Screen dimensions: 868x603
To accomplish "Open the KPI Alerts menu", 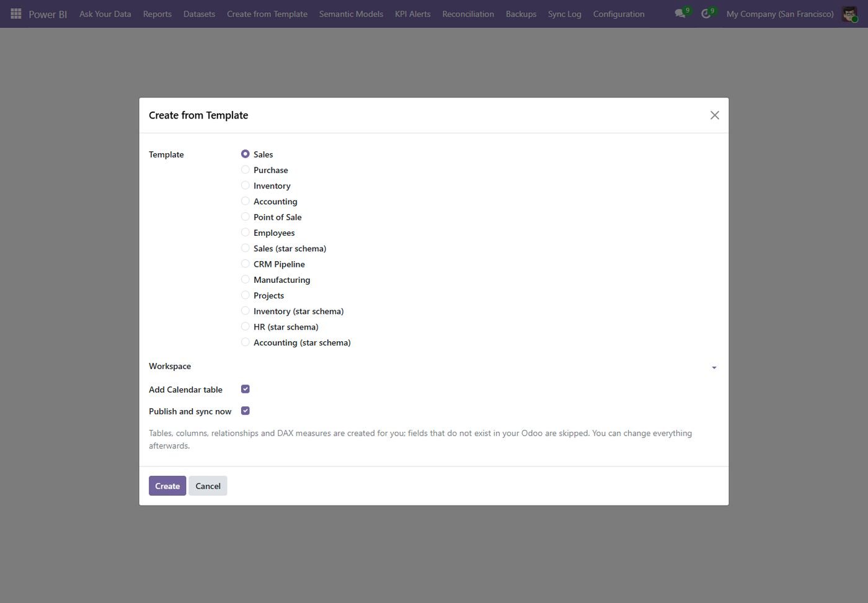I will 413,14.
